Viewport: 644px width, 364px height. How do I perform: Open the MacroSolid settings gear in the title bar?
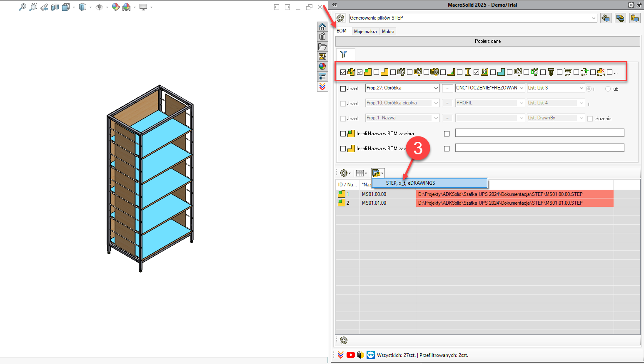[631, 5]
